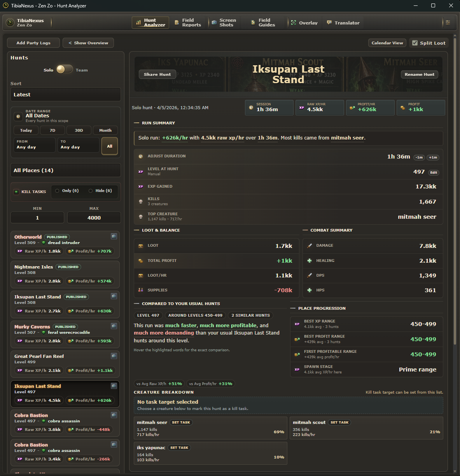Open the Translator tab
The image size is (460, 476).
[343, 23]
